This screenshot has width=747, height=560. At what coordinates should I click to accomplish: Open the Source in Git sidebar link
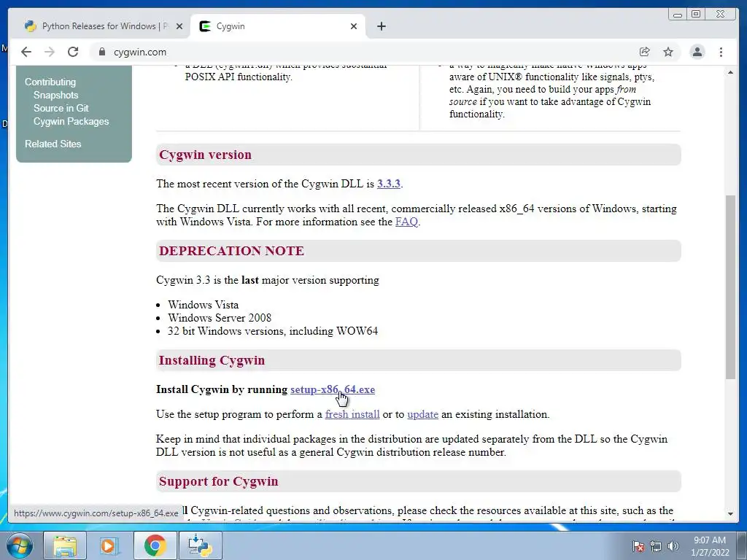(61, 108)
